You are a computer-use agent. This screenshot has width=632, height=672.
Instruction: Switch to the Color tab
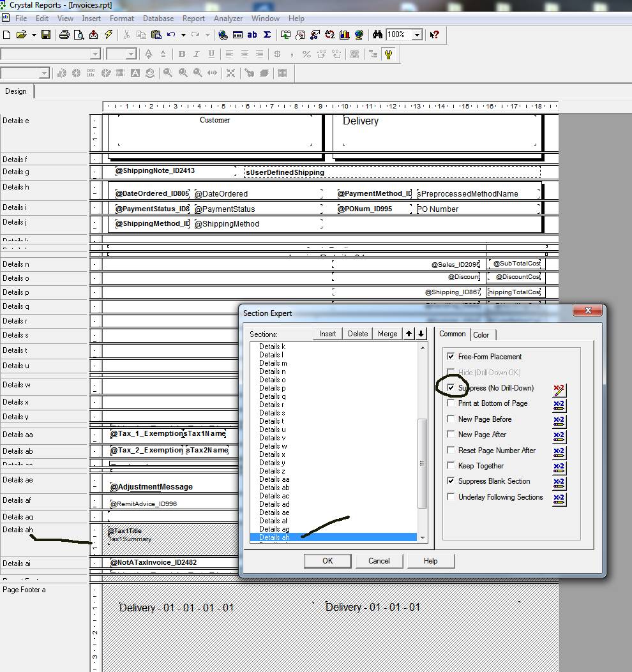[481, 335]
